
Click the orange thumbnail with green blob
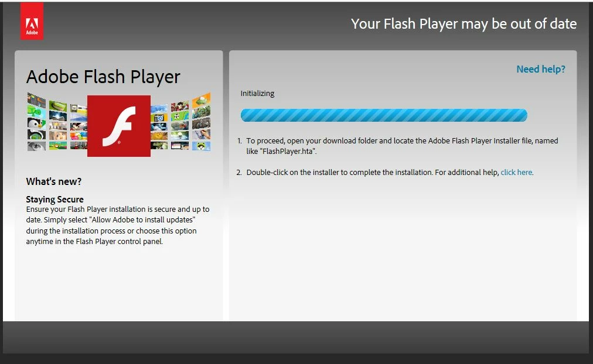201,100
